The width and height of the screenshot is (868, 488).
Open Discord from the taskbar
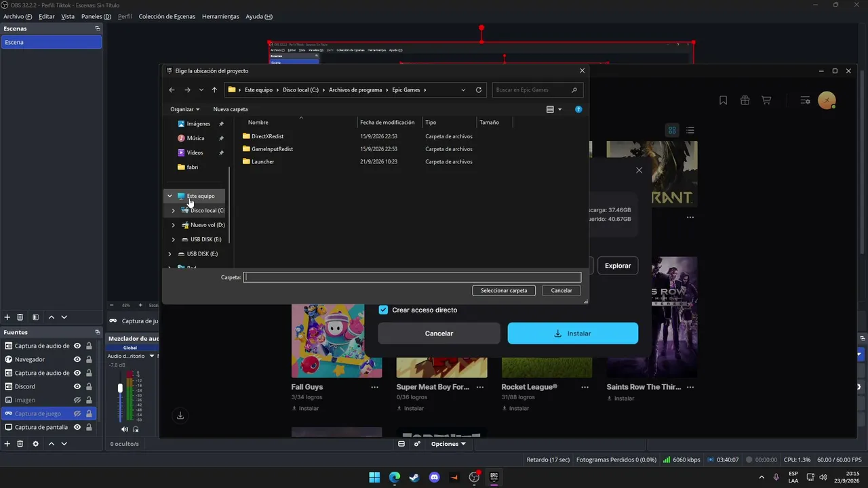coord(435,477)
